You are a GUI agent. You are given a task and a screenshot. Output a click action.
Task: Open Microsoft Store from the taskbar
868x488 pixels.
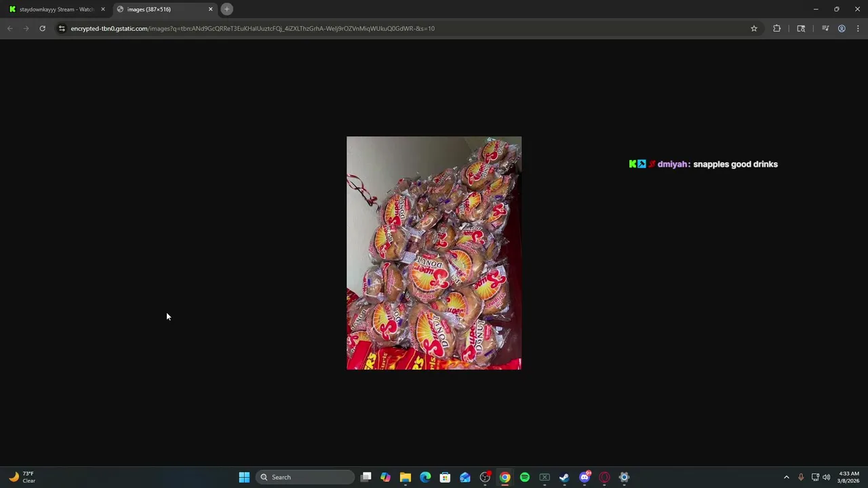(445, 477)
